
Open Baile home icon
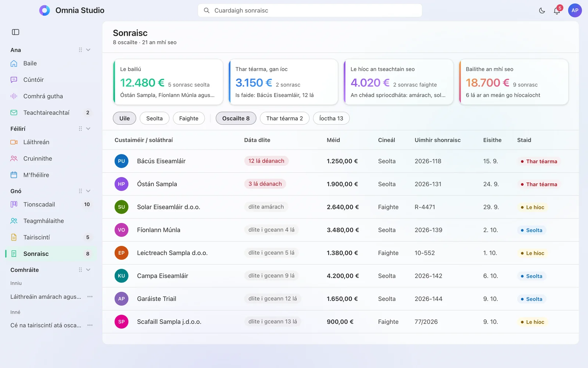coord(14,63)
